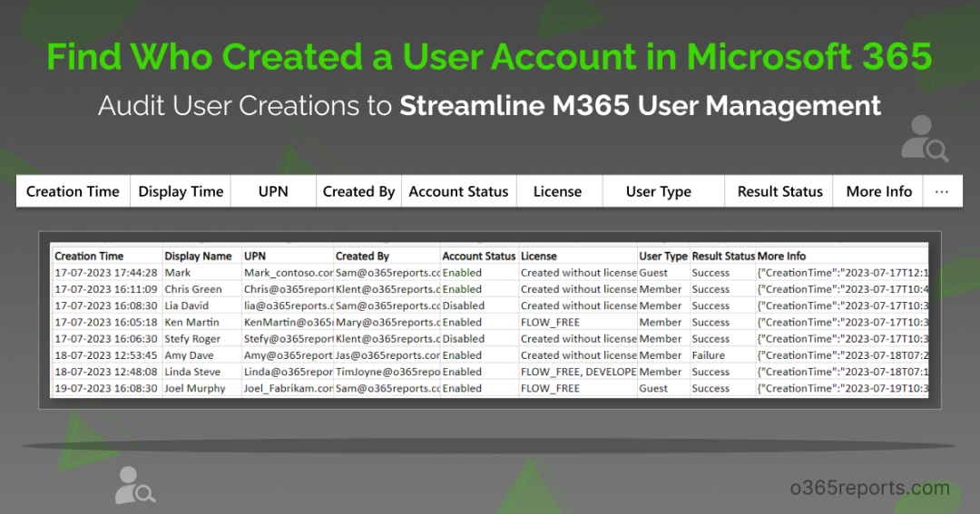The width and height of the screenshot is (980, 514).
Task: Select the Joel Murphy creation time '19-07-2023 16:08:30'
Action: pyautogui.click(x=106, y=388)
